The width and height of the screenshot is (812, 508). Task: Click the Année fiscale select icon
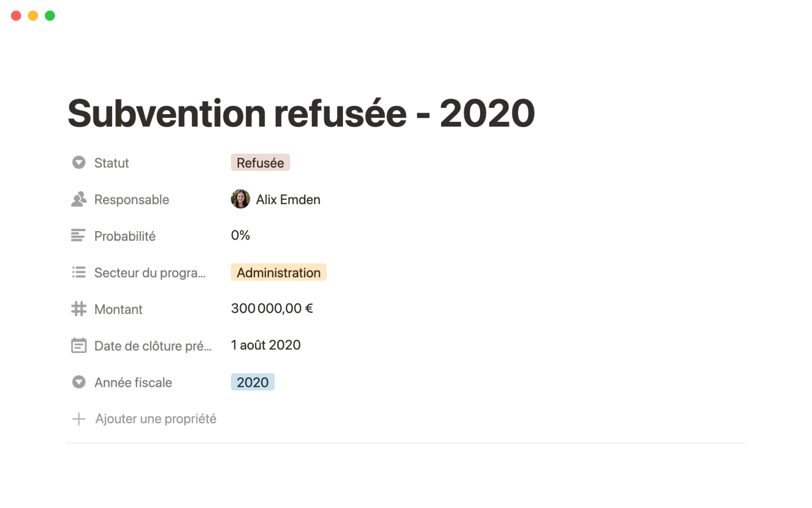79,382
